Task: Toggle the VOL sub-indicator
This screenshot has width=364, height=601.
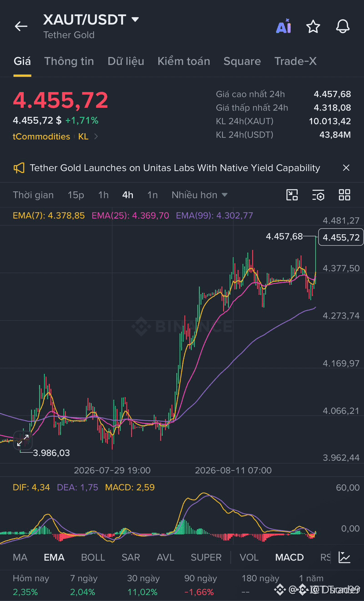Action: pos(249,557)
